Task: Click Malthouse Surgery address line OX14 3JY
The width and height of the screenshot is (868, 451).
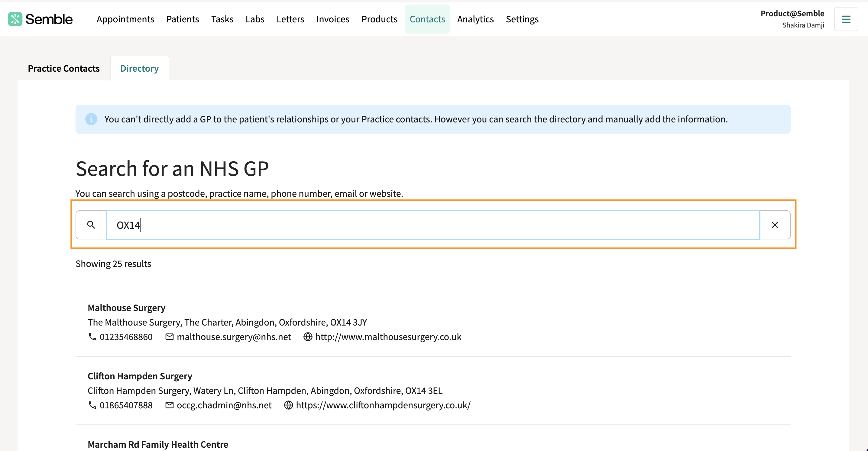Action: point(228,322)
